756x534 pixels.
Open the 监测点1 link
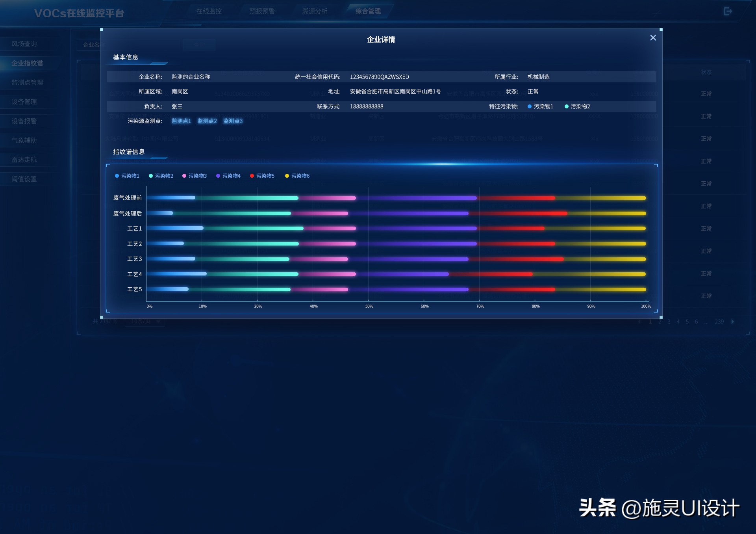[181, 121]
